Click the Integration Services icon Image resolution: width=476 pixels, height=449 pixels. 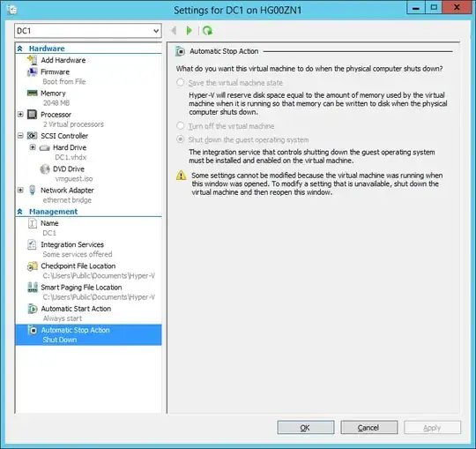click(x=32, y=244)
